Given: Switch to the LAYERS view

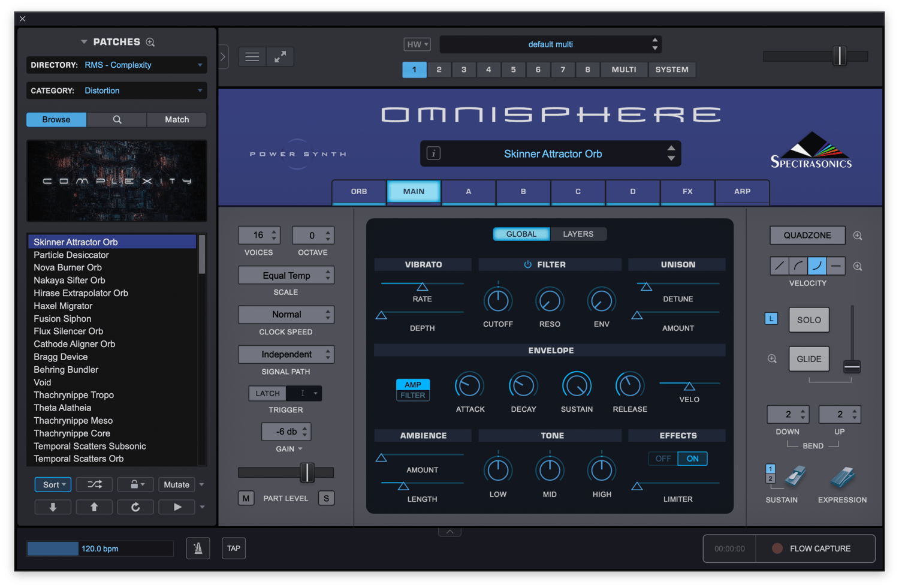Looking at the screenshot, I should pyautogui.click(x=578, y=234).
